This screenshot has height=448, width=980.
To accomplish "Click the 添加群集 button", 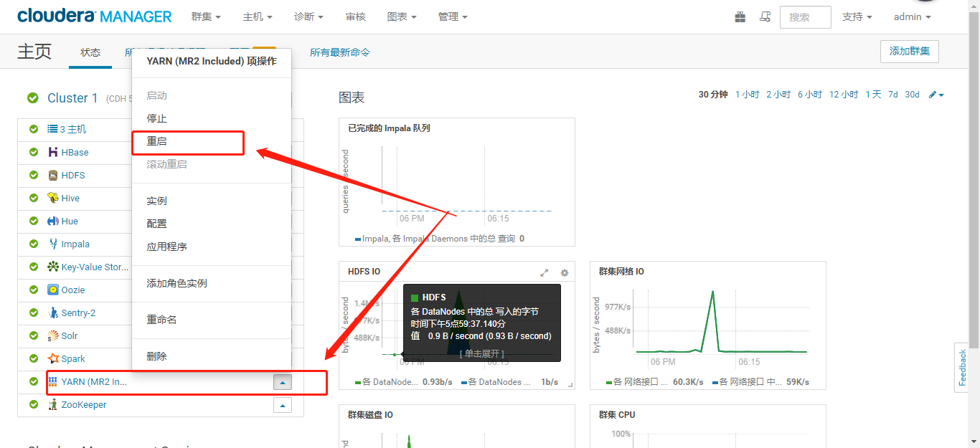I will [x=910, y=51].
